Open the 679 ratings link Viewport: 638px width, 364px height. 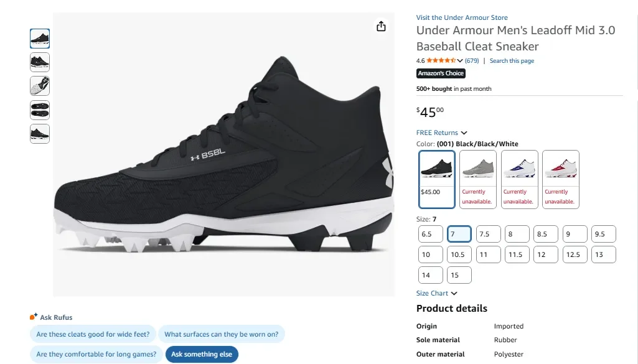pyautogui.click(x=472, y=60)
